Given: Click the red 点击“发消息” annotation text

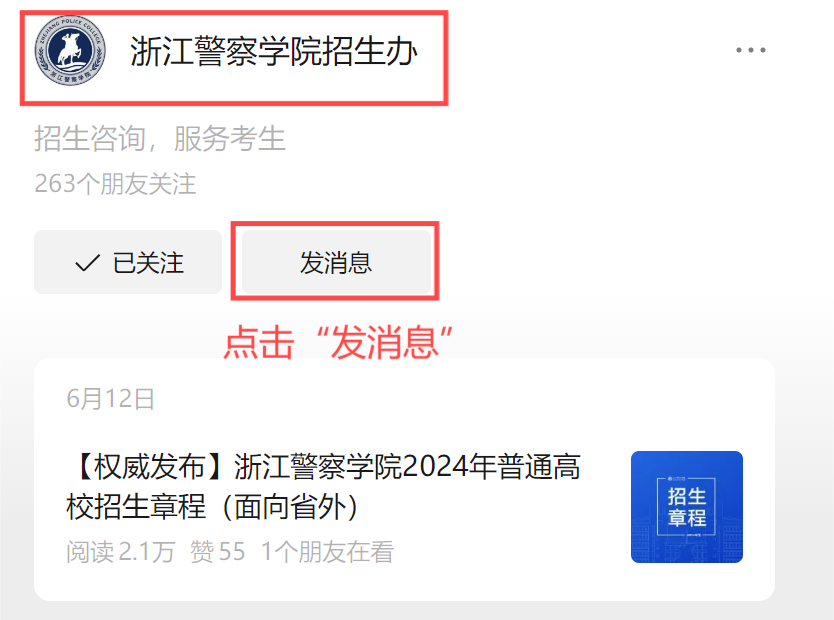Looking at the screenshot, I should click(x=338, y=342).
